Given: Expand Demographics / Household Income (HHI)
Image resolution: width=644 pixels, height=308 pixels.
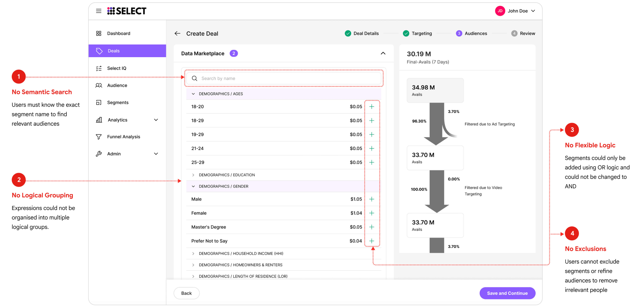Looking at the screenshot, I should pos(193,253).
